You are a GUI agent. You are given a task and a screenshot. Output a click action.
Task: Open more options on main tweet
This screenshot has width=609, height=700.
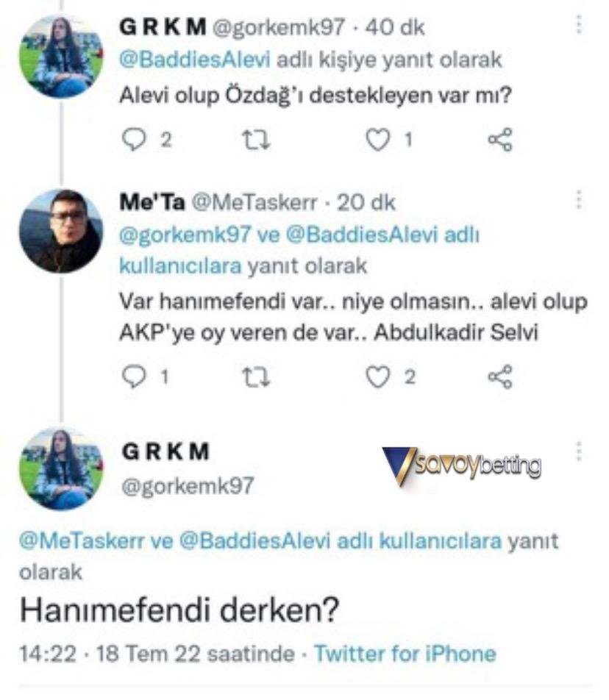580,450
